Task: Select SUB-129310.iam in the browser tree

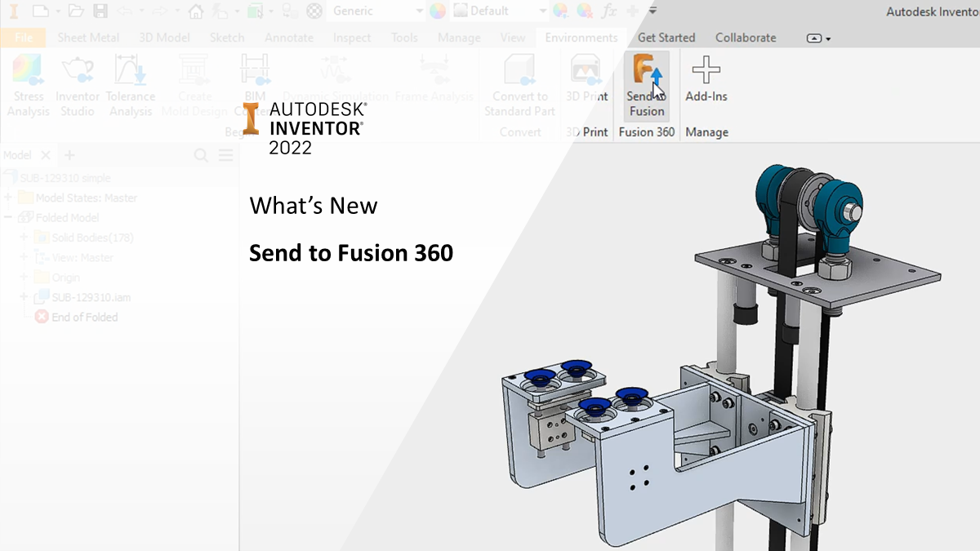Action: coord(90,297)
